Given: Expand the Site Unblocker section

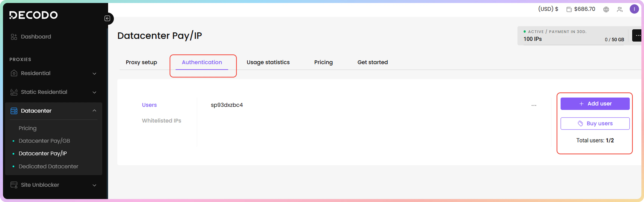Looking at the screenshot, I should tap(94, 185).
